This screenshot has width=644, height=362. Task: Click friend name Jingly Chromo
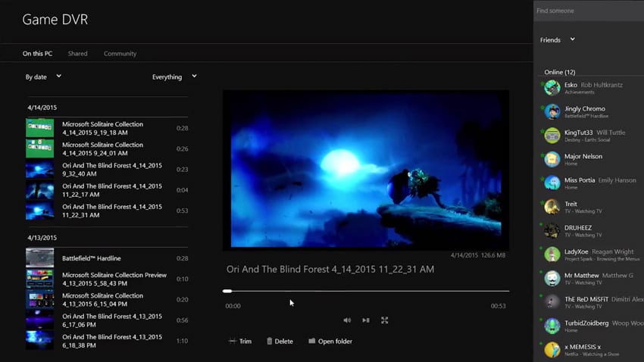tap(584, 109)
